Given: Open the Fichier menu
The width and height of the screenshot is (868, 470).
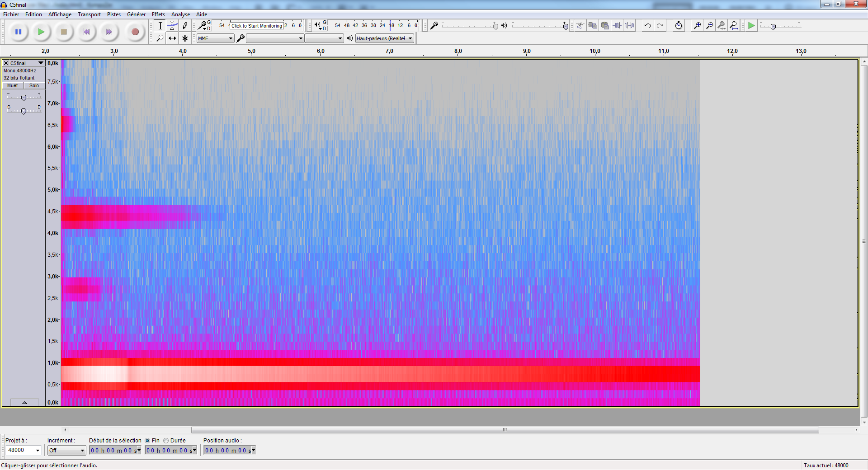Looking at the screenshot, I should click(11, 14).
